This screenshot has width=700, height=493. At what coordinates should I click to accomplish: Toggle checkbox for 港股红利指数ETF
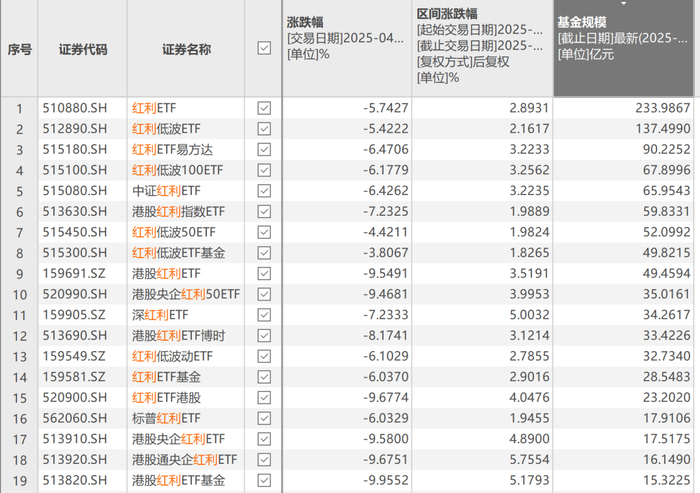(264, 211)
